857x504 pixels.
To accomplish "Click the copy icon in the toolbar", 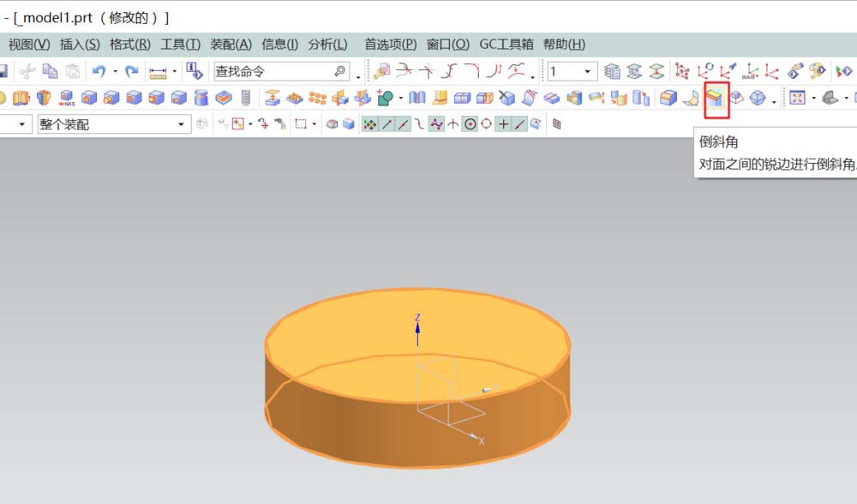I will click(48, 70).
